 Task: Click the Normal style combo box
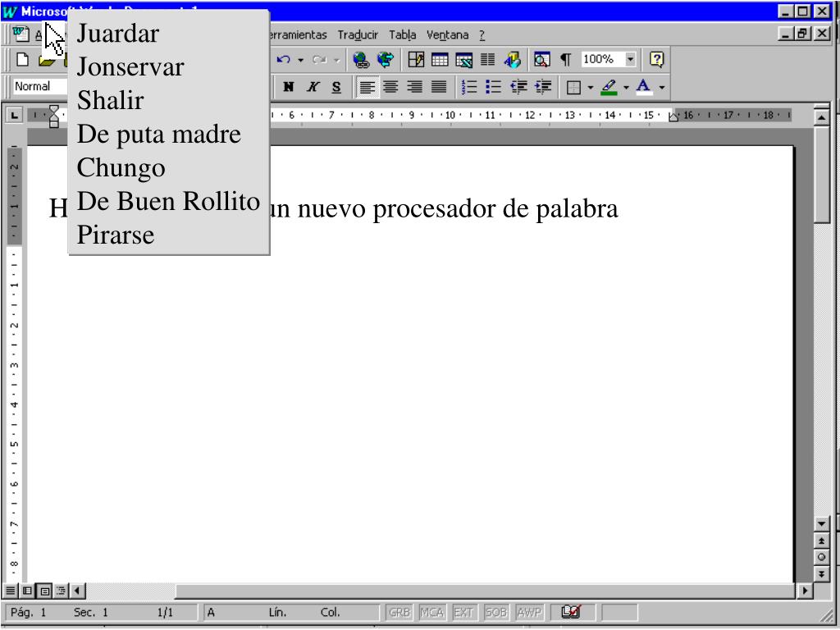click(x=41, y=86)
